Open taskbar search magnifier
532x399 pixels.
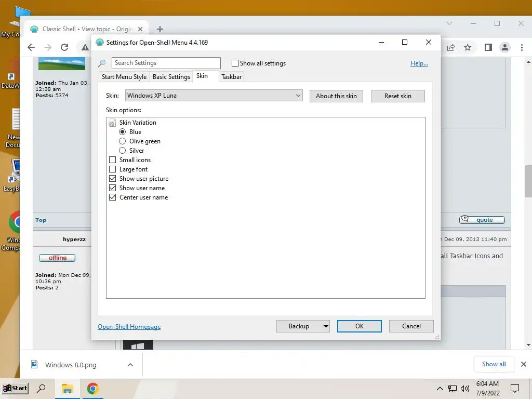(x=42, y=388)
